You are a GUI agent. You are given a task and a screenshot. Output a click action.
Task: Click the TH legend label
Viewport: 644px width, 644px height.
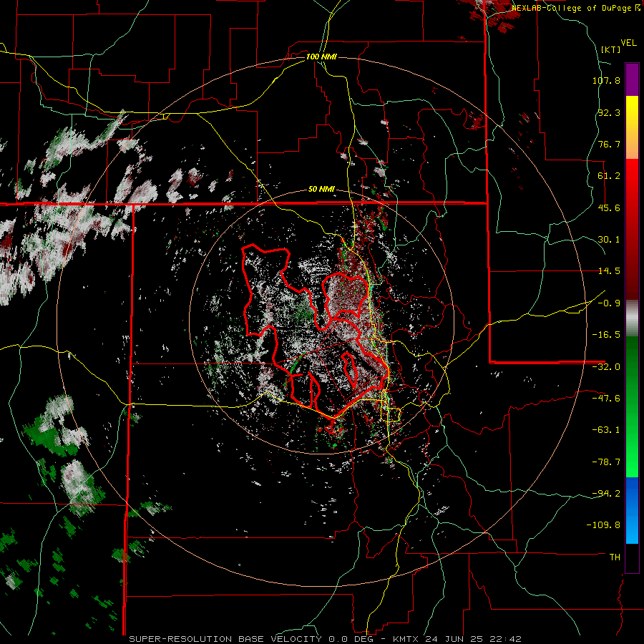coord(615,557)
